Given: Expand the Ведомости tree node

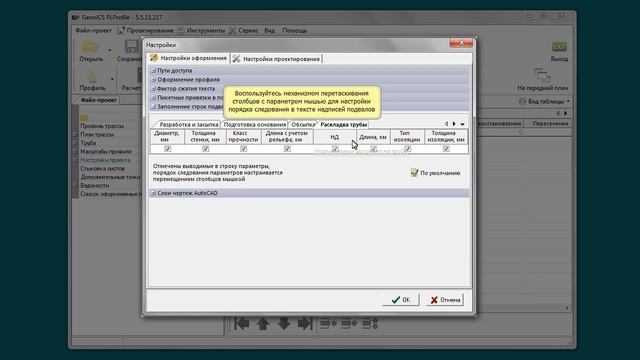Looking at the screenshot, I should [76, 185].
